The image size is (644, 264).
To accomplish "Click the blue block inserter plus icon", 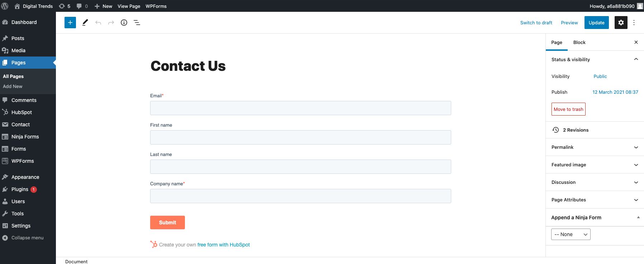I will [x=70, y=23].
